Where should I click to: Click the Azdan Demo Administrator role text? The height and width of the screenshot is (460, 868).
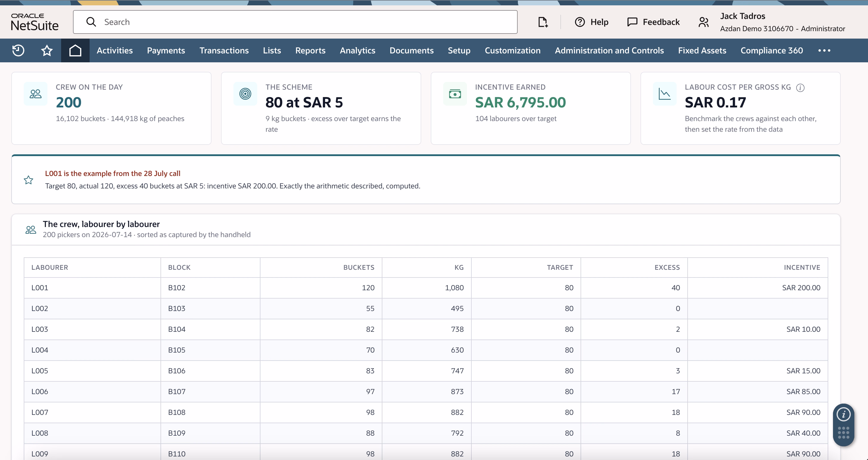click(782, 29)
